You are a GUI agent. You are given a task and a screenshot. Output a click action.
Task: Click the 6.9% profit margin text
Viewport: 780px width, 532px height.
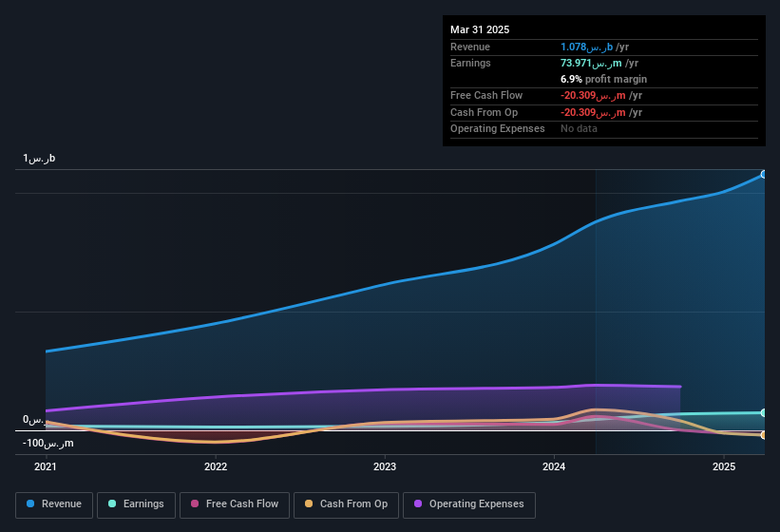click(603, 79)
